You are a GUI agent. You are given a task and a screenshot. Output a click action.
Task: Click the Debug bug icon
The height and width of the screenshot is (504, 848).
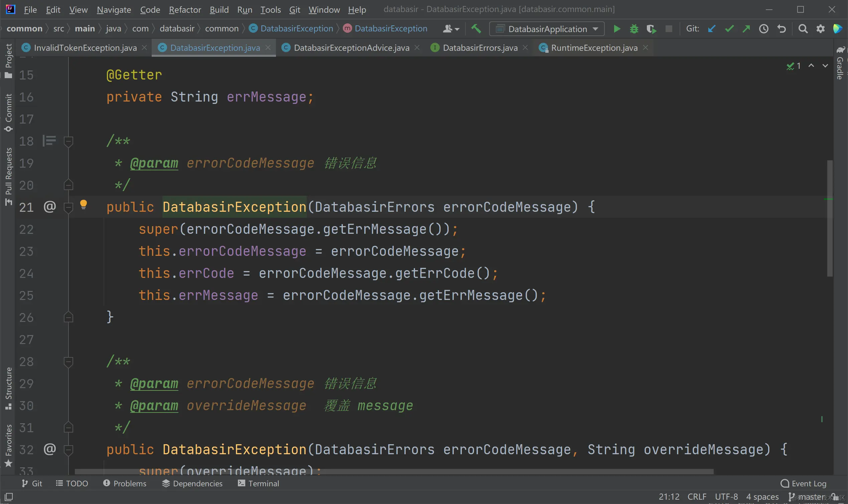pyautogui.click(x=633, y=29)
